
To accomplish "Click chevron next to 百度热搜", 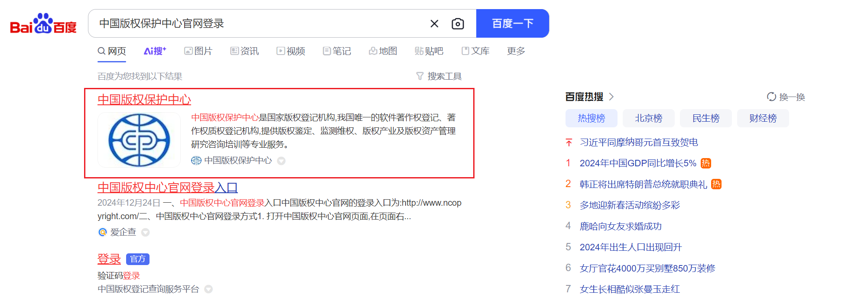I will pos(611,97).
